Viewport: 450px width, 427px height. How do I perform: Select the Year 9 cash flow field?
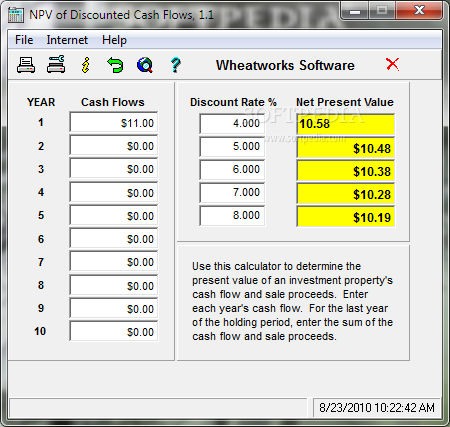point(113,308)
